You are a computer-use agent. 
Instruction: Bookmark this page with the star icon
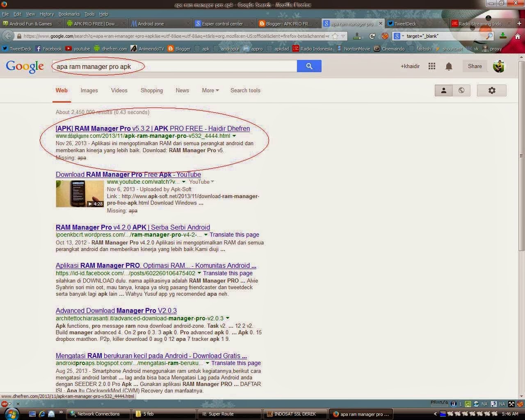(x=335, y=36)
